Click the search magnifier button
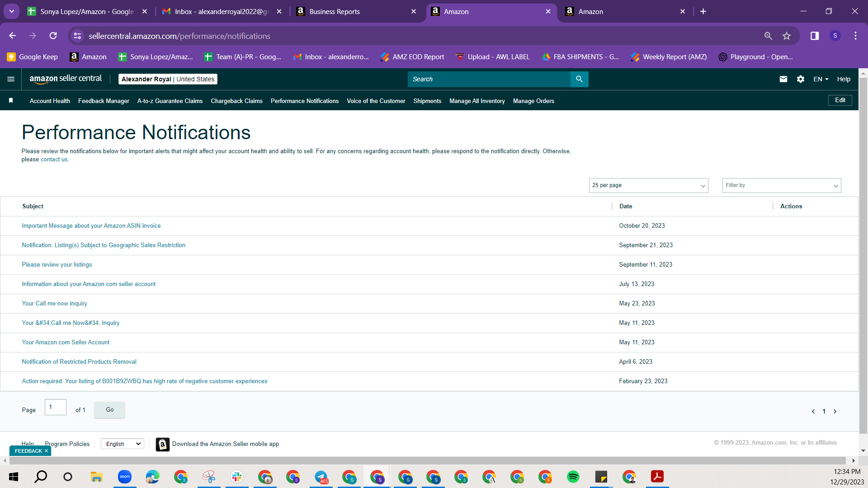Screen dimensions: 868x488 579,79
